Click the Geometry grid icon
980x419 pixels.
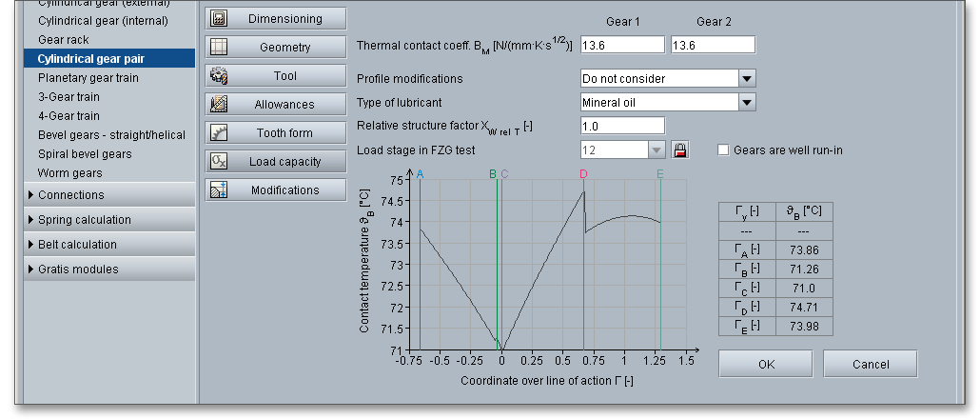[218, 47]
